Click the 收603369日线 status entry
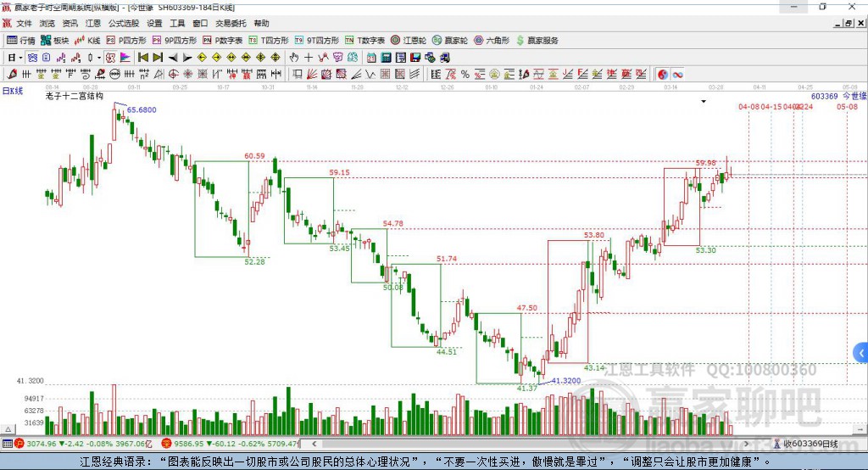The height and width of the screenshot is (470, 868). pyautogui.click(x=806, y=444)
